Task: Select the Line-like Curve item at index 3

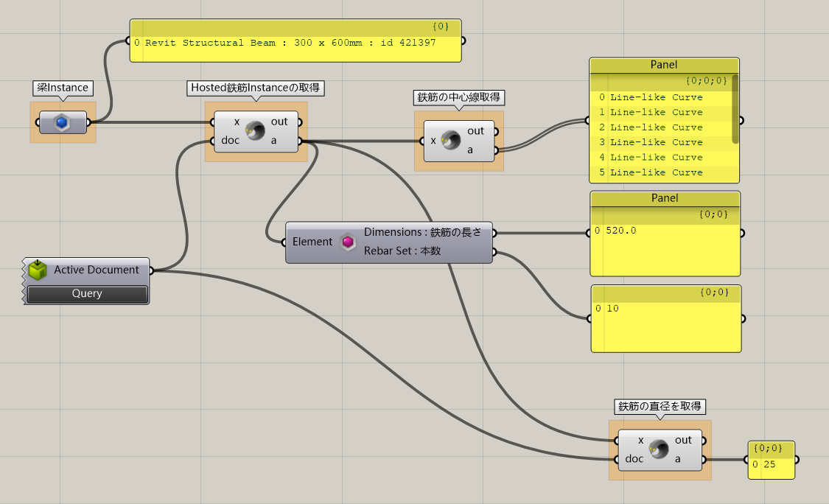Action: [656, 142]
